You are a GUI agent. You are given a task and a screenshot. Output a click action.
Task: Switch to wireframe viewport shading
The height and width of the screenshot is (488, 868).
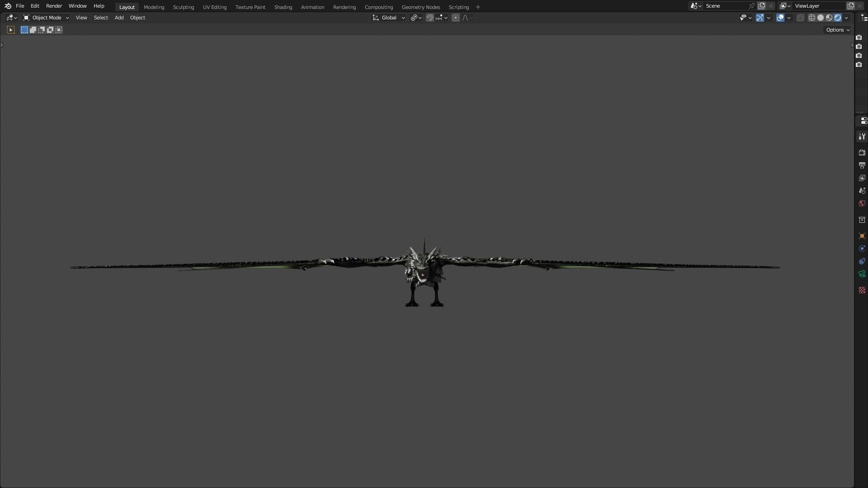tap(812, 18)
